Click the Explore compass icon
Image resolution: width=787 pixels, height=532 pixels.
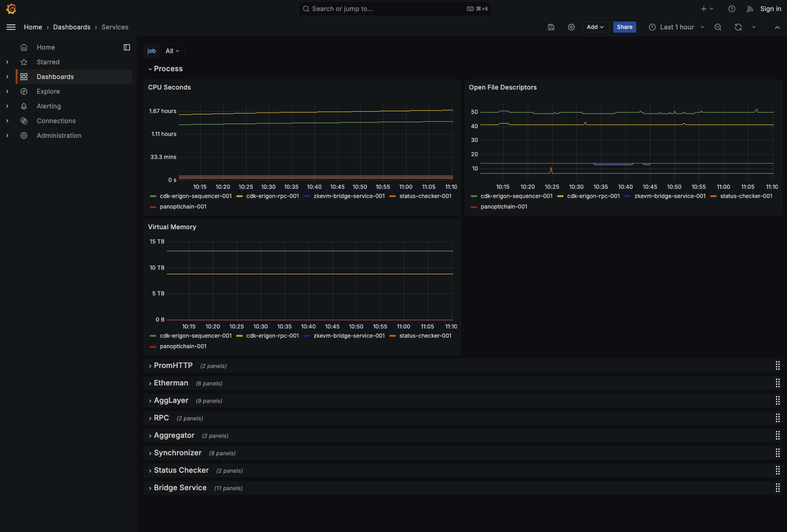coord(24,91)
